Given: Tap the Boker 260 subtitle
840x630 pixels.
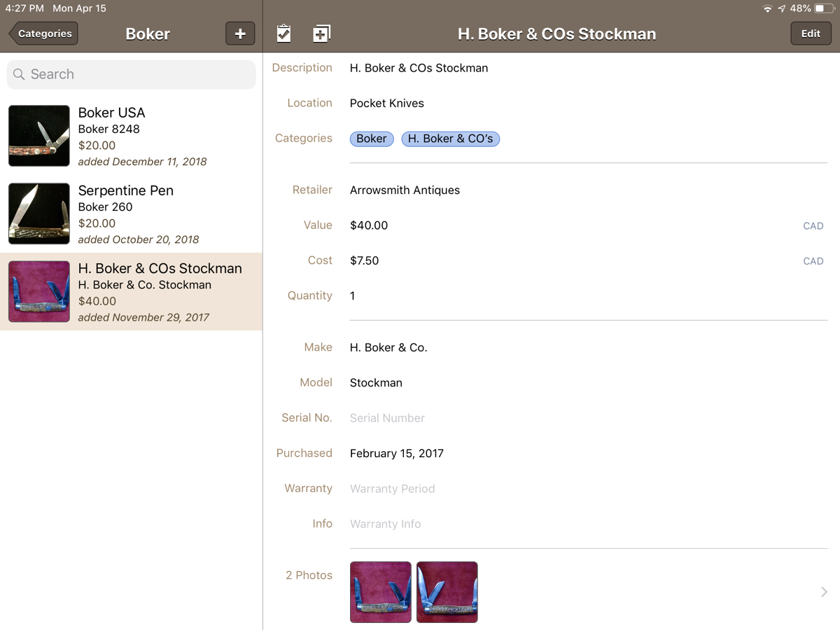Looking at the screenshot, I should [x=105, y=206].
